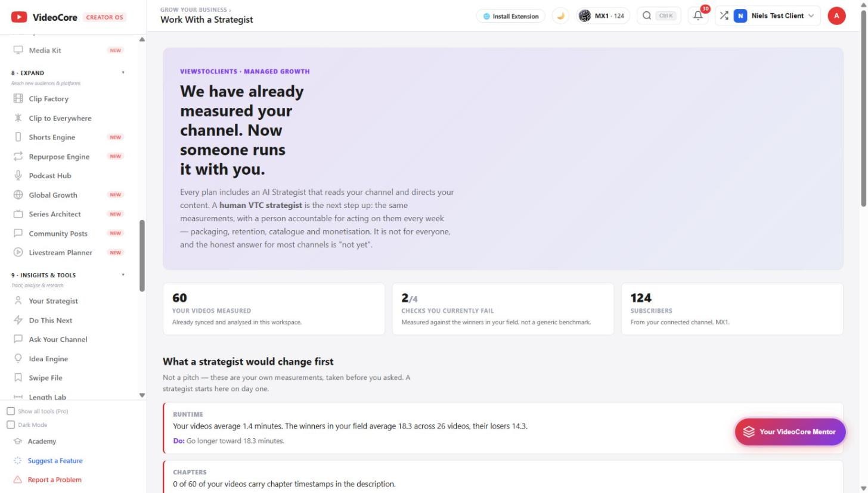Click the Suggest a Feature link
The width and height of the screenshot is (868, 493).
55,461
